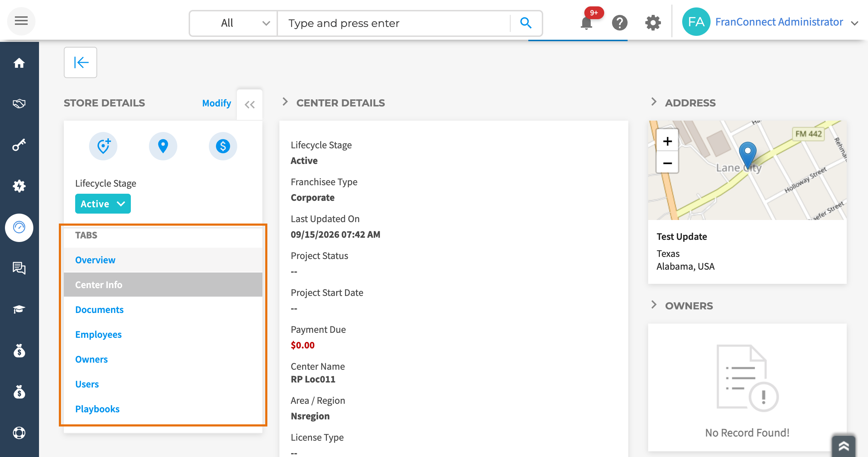868x457 pixels.
Task: Open the lifebuoy support sidebar icon
Action: pyautogui.click(x=19, y=433)
